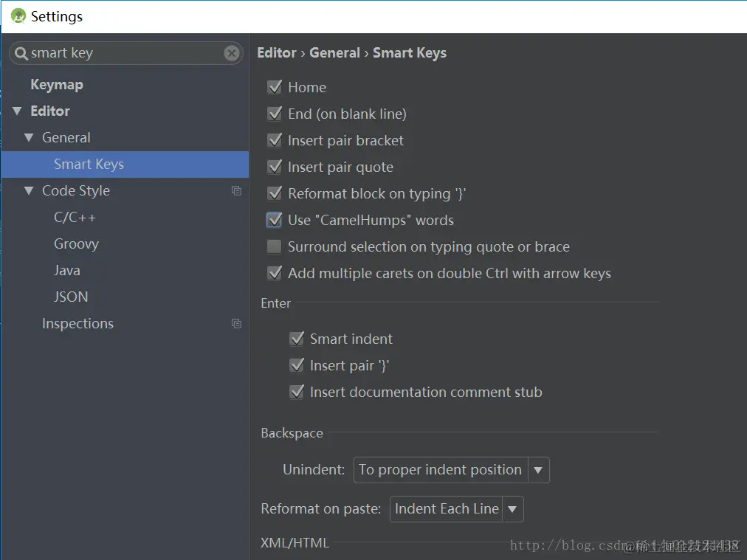The image size is (747, 560).
Task: Focus the settings search input field
Action: tap(125, 53)
